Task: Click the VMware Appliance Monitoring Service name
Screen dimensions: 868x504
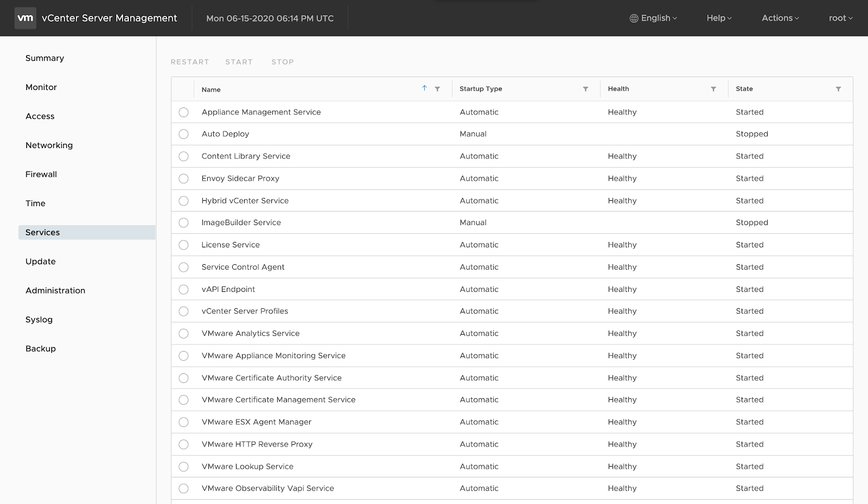Action: [273, 355]
